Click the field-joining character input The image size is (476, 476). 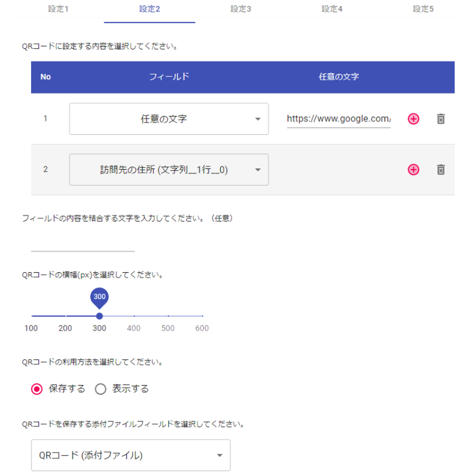click(83, 244)
